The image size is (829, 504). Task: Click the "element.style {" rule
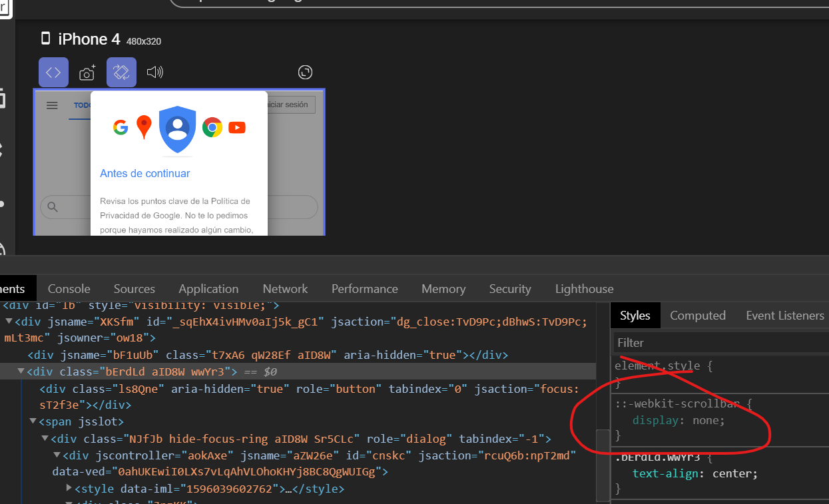[x=664, y=366]
